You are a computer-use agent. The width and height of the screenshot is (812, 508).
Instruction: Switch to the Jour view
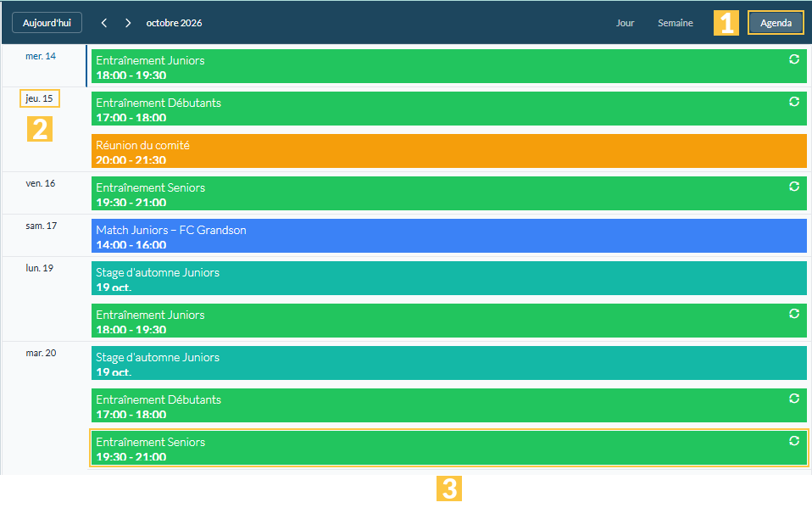pos(625,23)
